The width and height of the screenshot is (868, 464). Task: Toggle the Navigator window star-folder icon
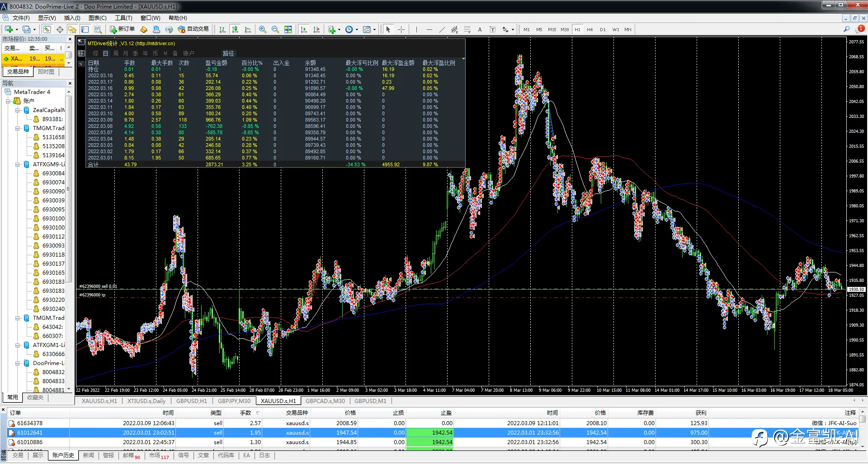(x=72, y=29)
